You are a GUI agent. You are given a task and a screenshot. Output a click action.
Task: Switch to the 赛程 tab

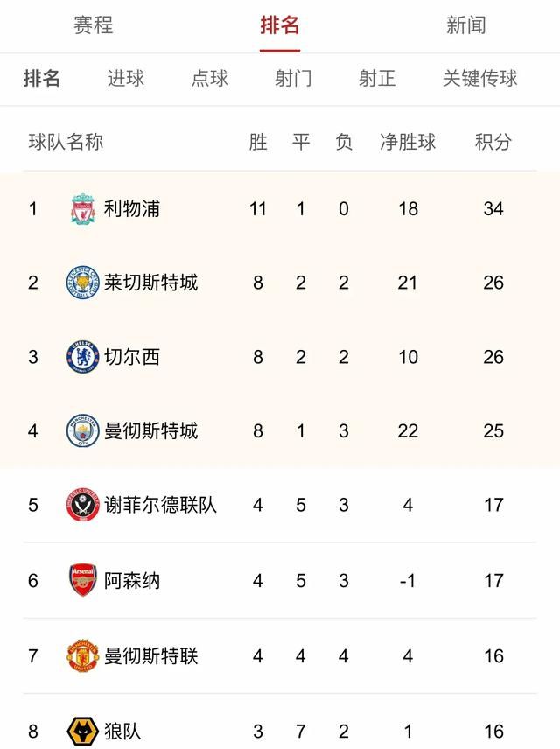pos(94,25)
